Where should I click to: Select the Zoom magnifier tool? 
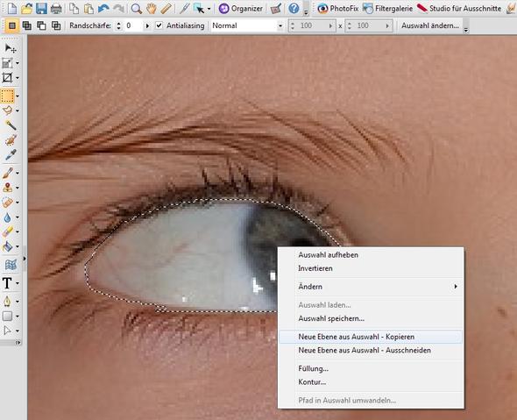click(136, 8)
